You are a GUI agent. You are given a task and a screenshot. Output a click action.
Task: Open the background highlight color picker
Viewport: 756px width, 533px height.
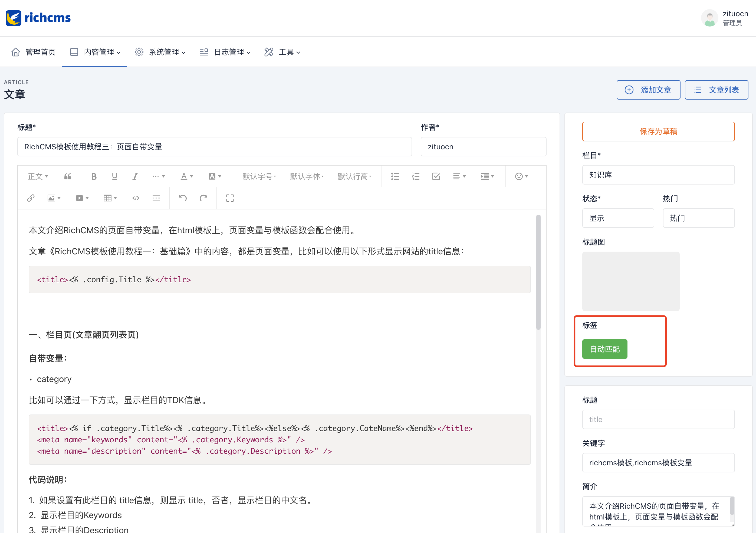tap(215, 176)
